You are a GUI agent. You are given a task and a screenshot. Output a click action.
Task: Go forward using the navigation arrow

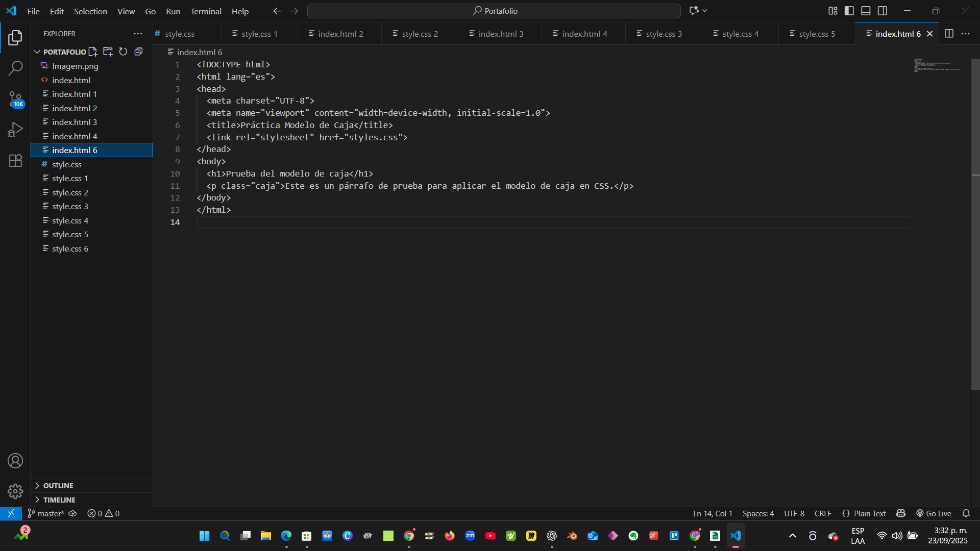coord(294,11)
